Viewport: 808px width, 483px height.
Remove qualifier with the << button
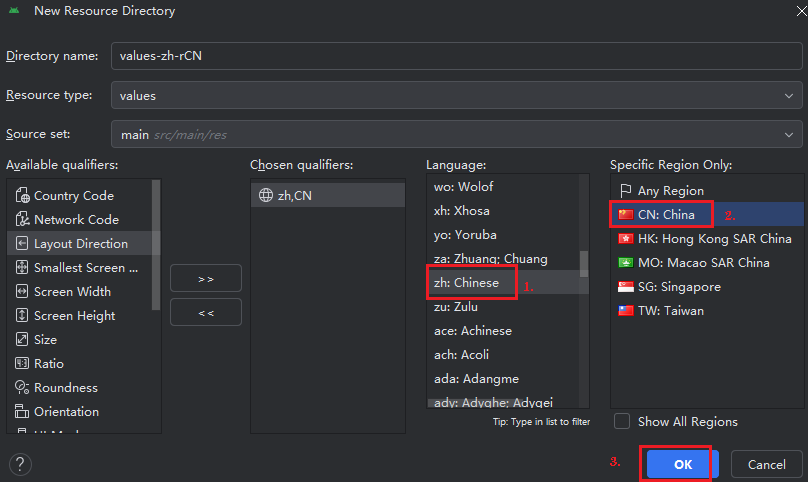(x=206, y=312)
